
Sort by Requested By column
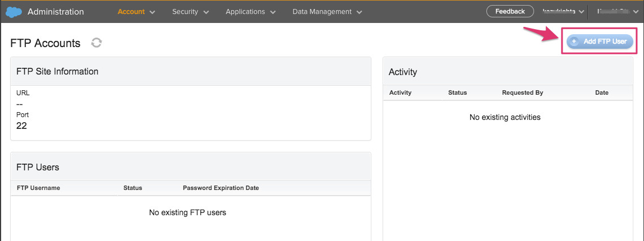coord(522,92)
